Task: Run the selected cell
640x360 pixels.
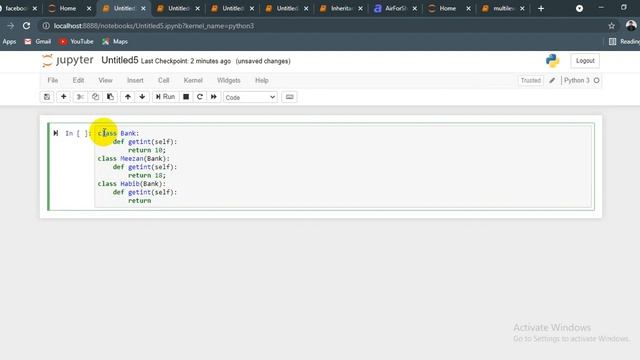Action: 165,97
